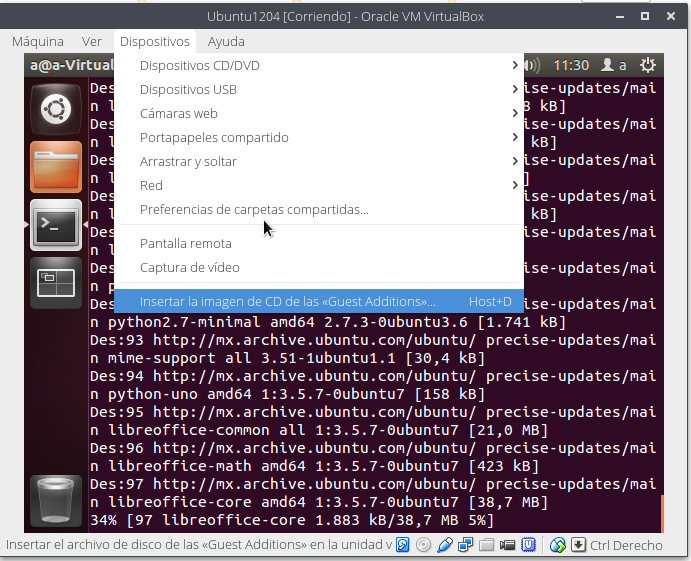Click the video capture status icon
The height and width of the screenshot is (561, 691).
508,546
